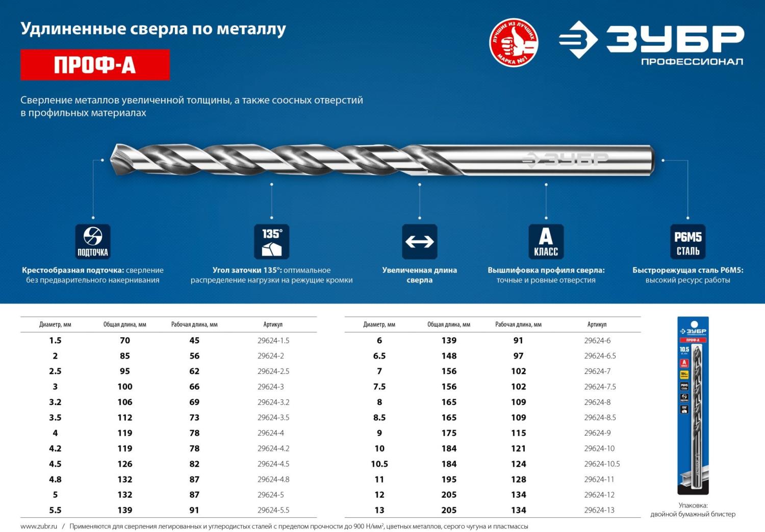Click the drill packaging blister thumbnail

click(693, 406)
